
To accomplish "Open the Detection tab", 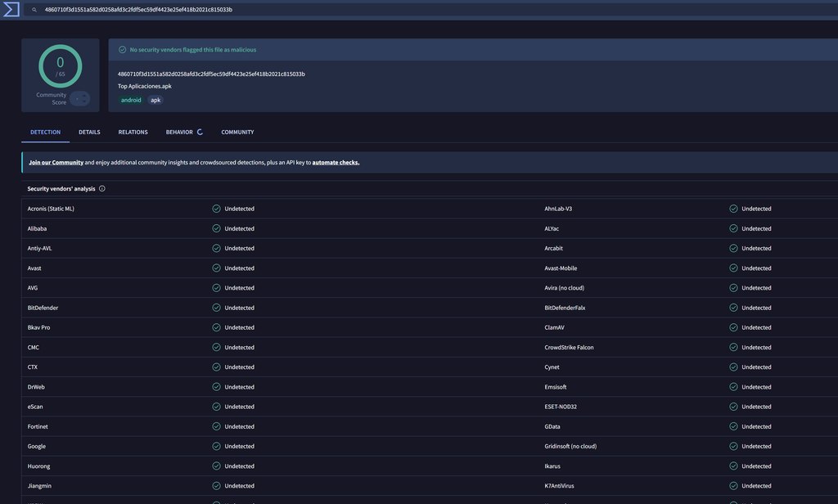I will 46,132.
